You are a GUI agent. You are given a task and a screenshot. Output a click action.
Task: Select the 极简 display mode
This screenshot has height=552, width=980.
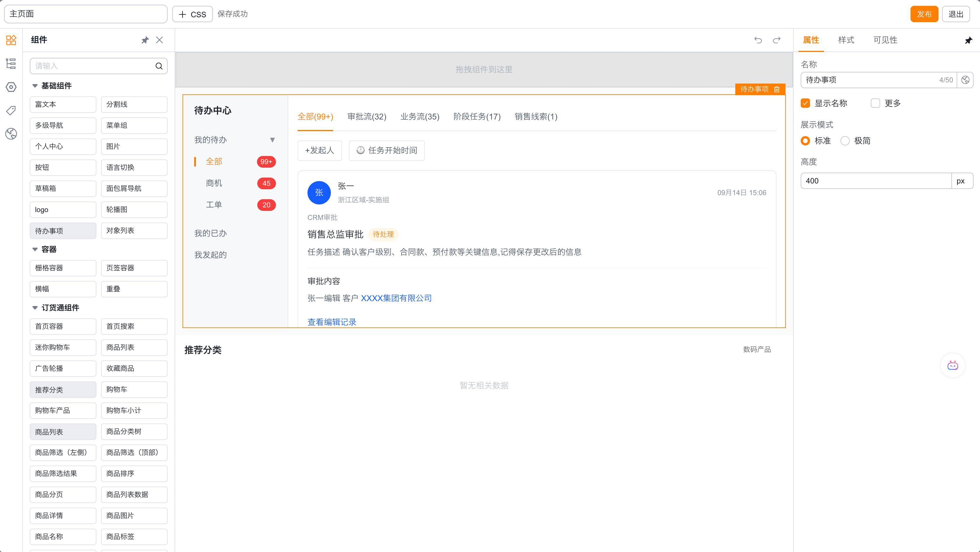845,141
